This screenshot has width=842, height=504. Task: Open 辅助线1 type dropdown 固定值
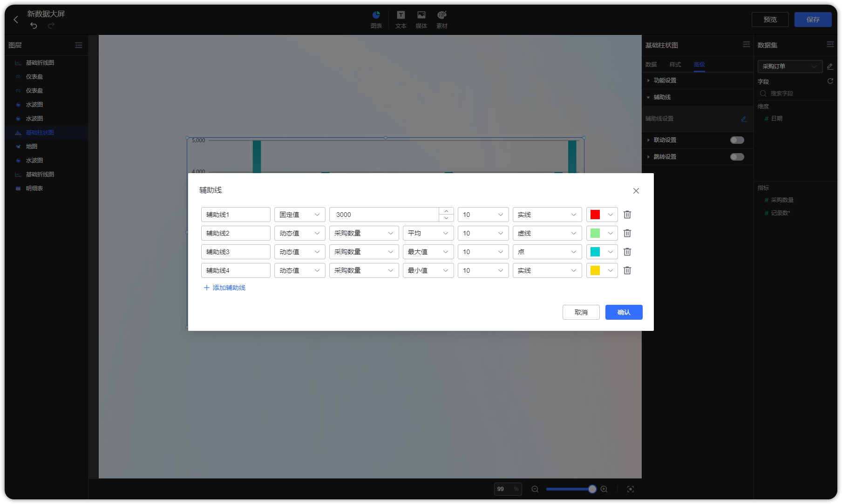tap(300, 215)
